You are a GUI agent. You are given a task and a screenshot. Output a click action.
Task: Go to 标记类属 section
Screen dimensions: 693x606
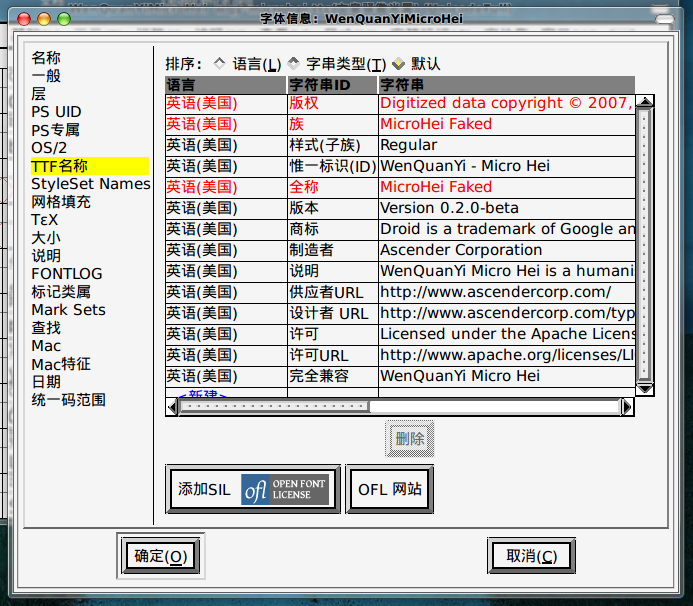pos(61,292)
